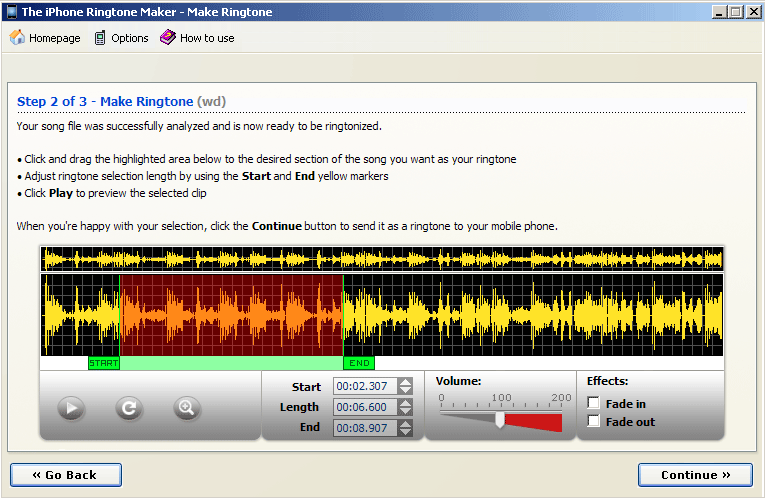Click the Start time field 00:02.307
This screenshot has width=765, height=498.
(365, 386)
